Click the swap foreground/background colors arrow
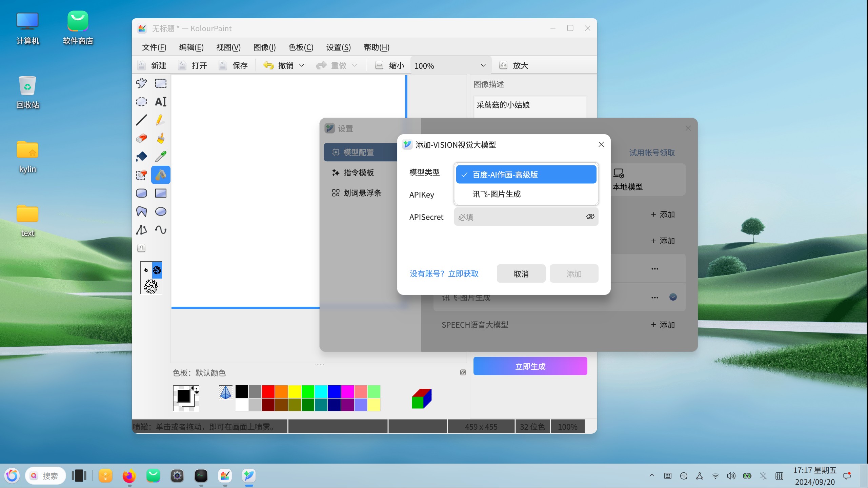Screen dimensions: 868x488 point(195,389)
